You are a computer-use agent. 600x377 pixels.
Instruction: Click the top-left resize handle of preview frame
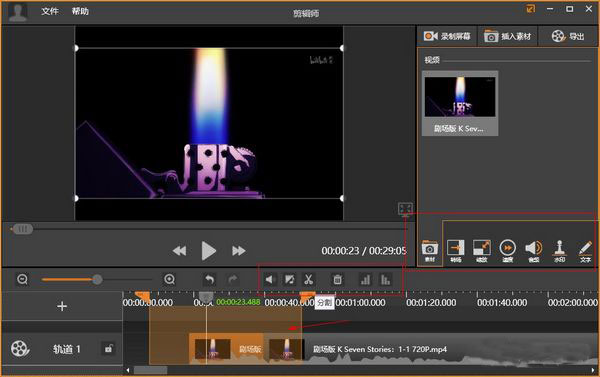(x=76, y=48)
